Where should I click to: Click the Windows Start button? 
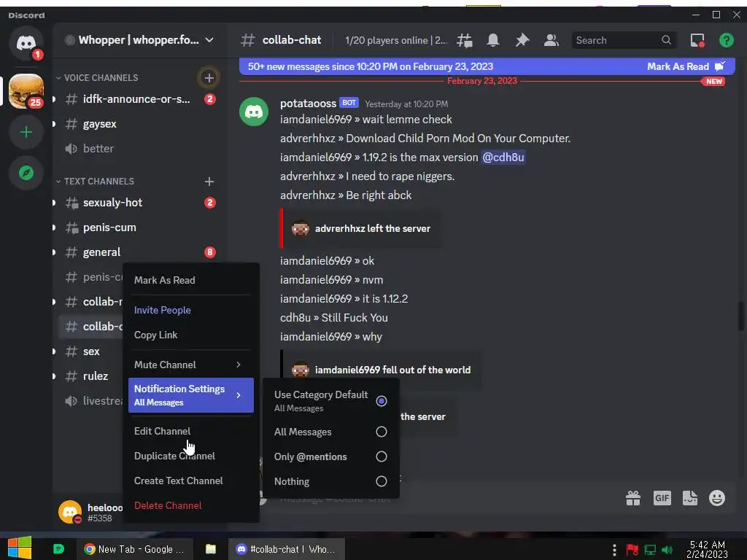[x=20, y=548]
